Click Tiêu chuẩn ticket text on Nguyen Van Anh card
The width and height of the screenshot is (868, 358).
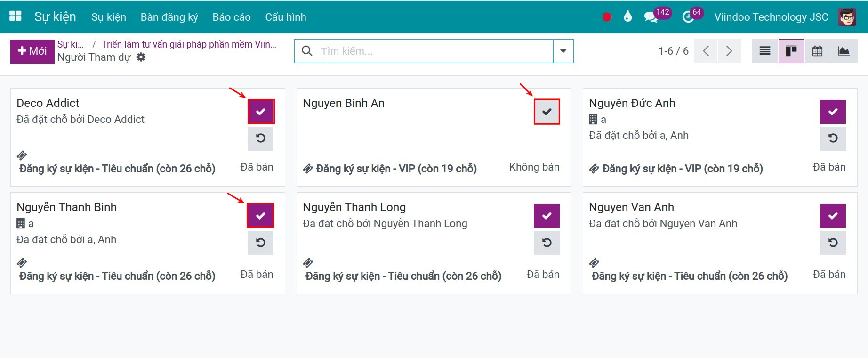[690, 276]
